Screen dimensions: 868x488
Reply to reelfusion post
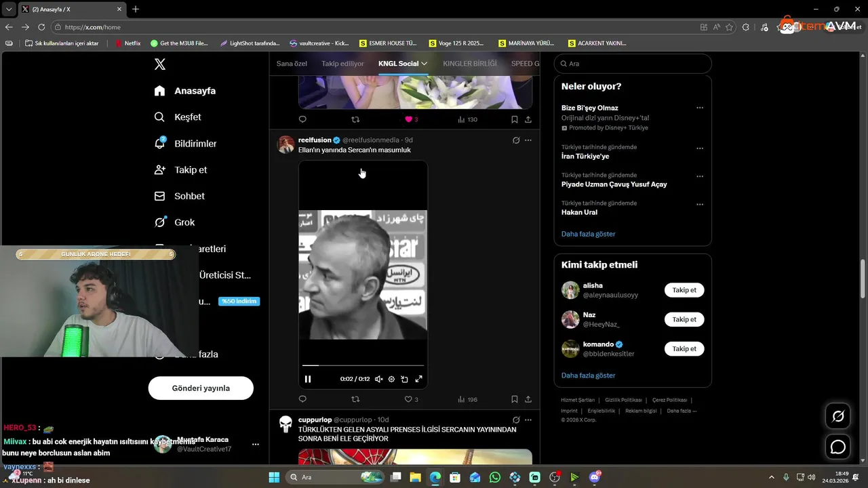(302, 399)
